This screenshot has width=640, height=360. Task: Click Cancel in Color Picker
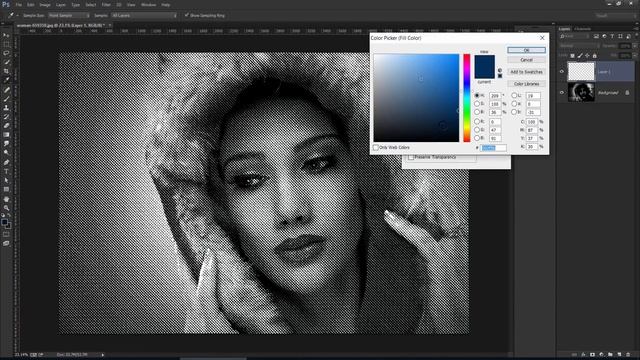click(526, 60)
